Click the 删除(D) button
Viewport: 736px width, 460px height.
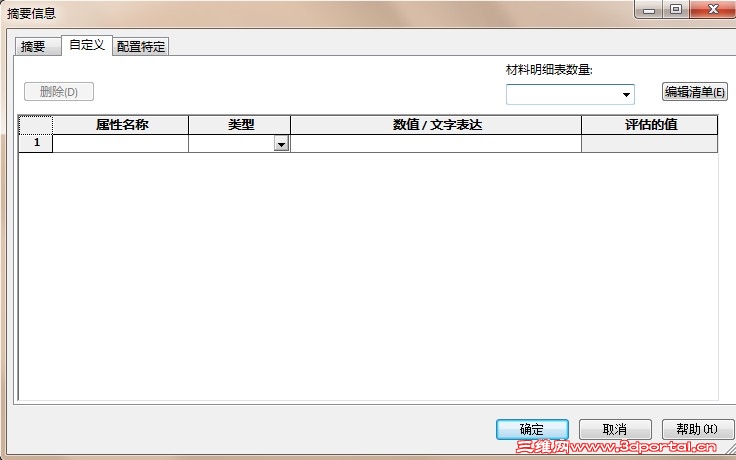point(59,92)
